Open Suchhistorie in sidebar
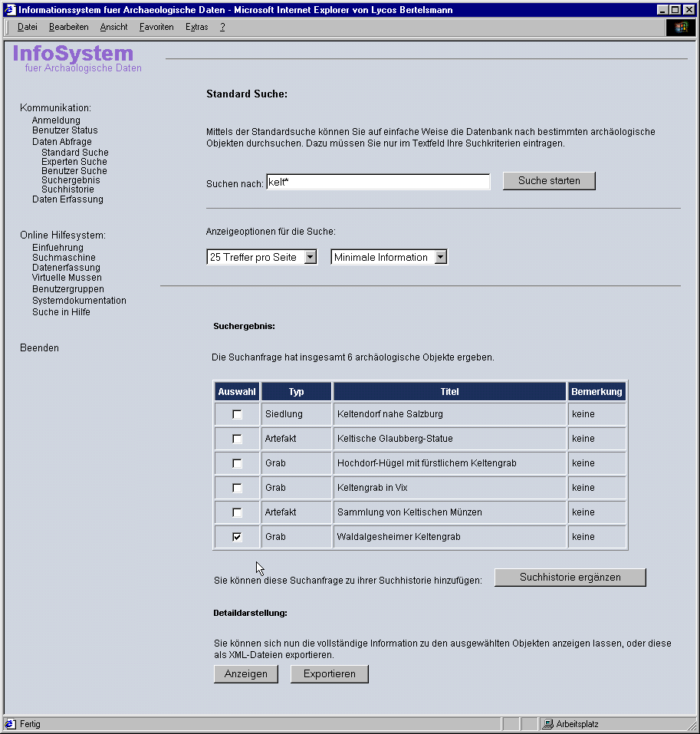Viewport: 700px width, 734px height. coord(67,189)
